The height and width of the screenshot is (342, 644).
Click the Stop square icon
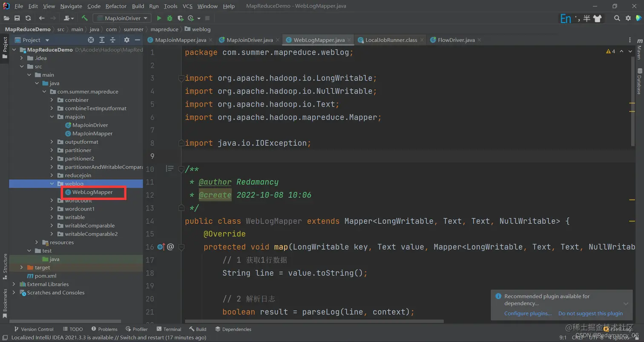point(207,18)
